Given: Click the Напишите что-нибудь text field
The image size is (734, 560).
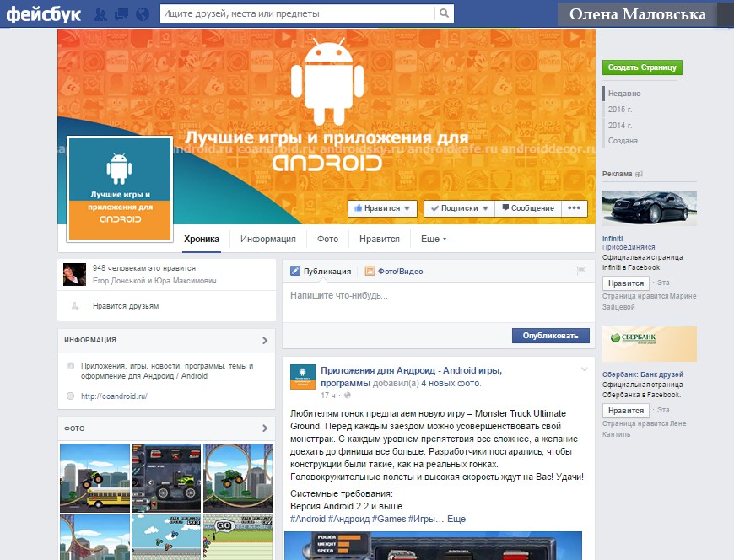Looking at the screenshot, I should pyautogui.click(x=439, y=301).
